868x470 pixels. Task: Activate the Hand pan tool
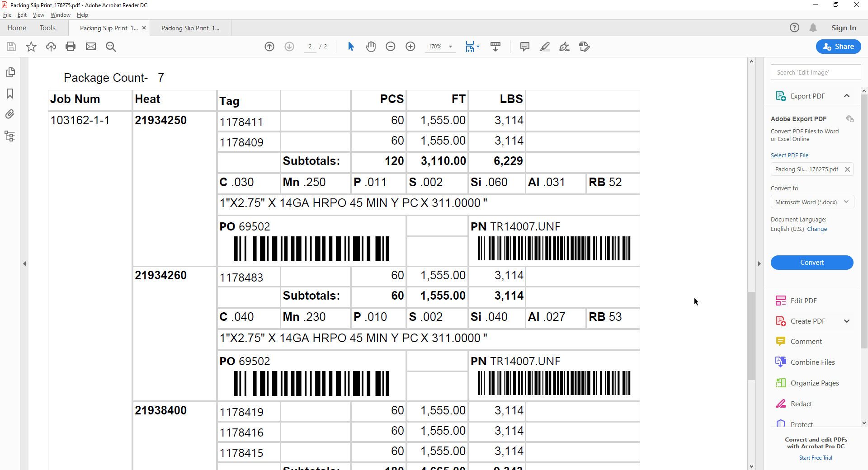coord(371,47)
